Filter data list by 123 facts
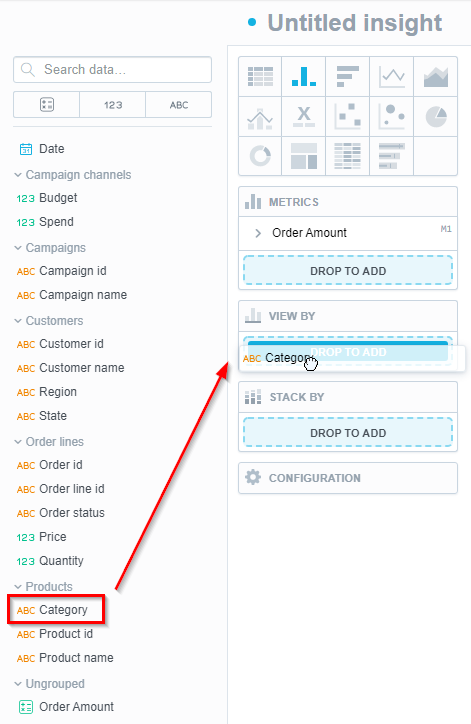Screen dimensions: 471x724 tap(113, 105)
